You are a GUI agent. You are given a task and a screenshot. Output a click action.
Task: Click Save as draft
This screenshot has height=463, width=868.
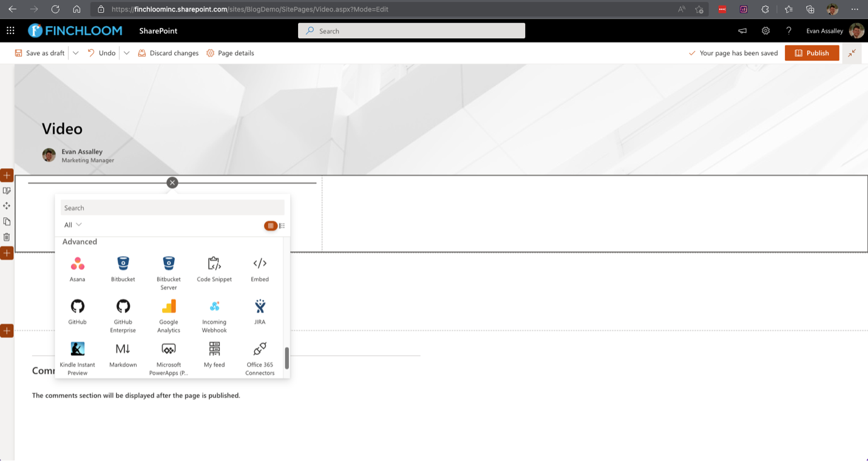coord(39,53)
